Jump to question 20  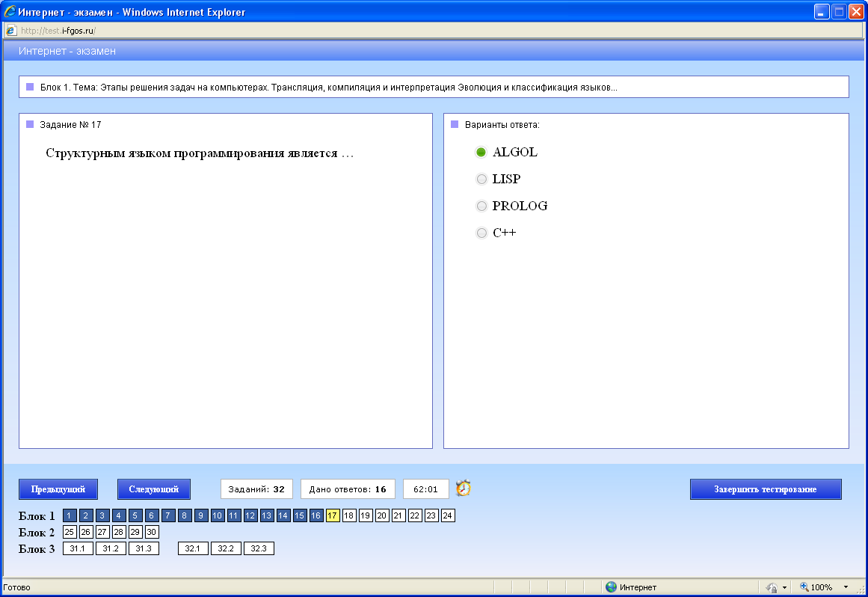[x=382, y=515]
